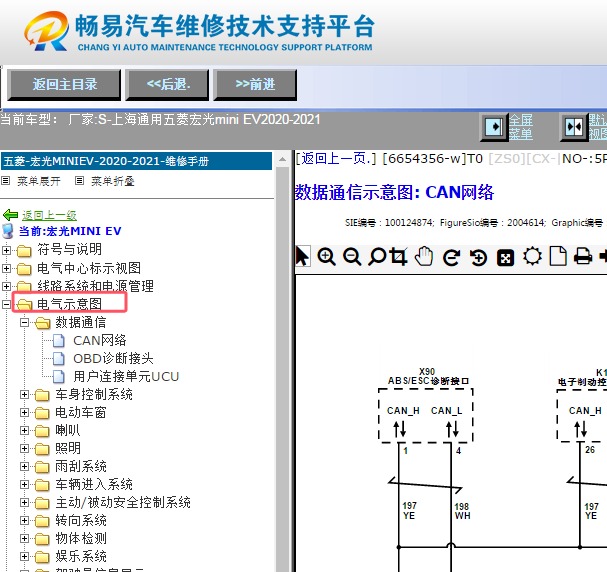Click the 返回上一页 link

click(x=335, y=159)
